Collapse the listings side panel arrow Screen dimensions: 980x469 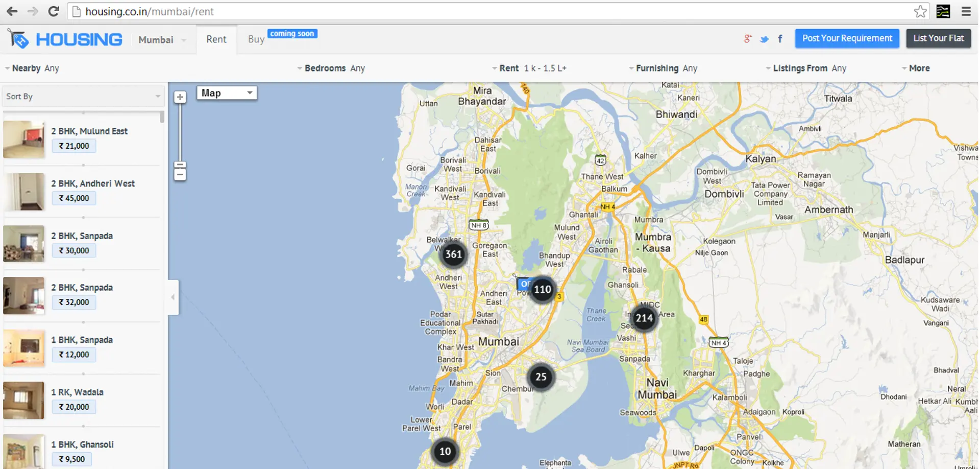[173, 297]
